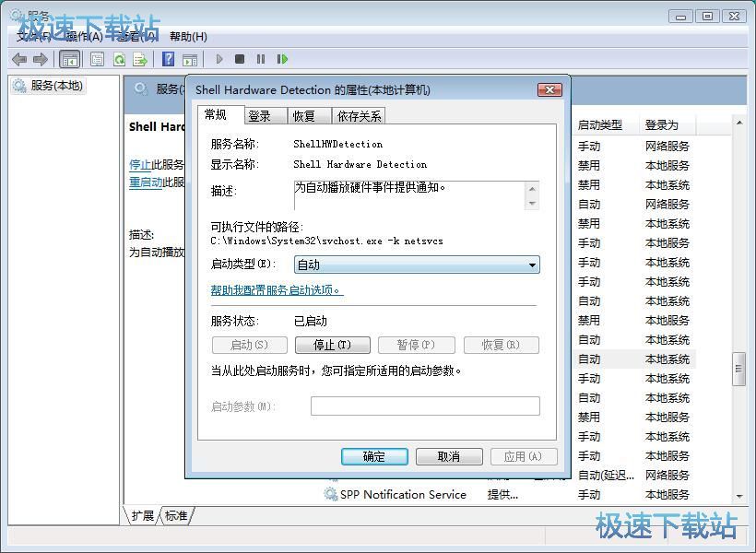Click the description box scroll-down arrow

pos(532,203)
